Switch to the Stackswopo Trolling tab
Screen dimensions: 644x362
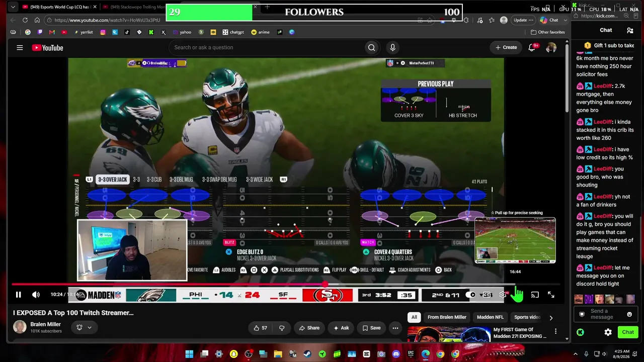pyautogui.click(x=133, y=7)
